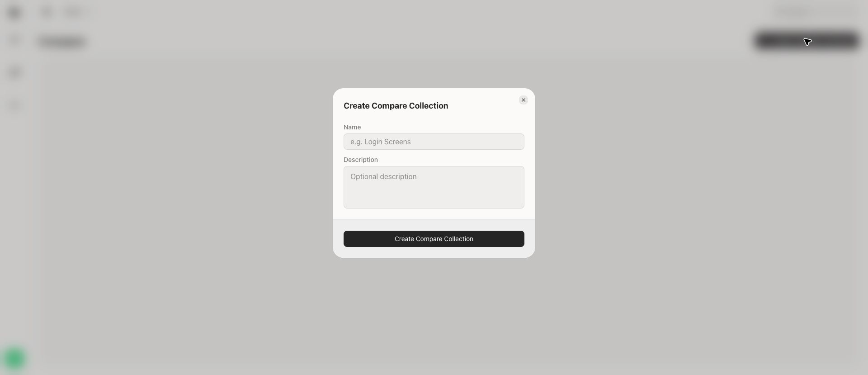
Task: Close the Create Compare Collection dialog
Action: point(524,100)
